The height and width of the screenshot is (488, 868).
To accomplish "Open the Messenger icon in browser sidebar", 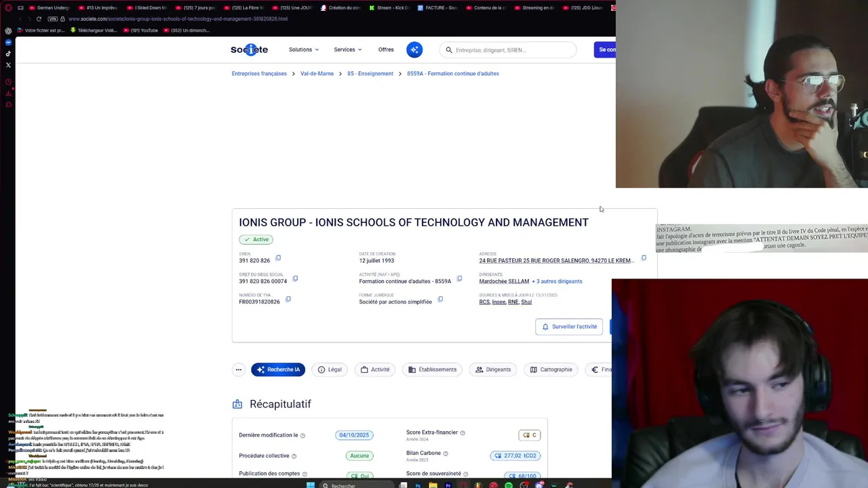I will tap(8, 43).
